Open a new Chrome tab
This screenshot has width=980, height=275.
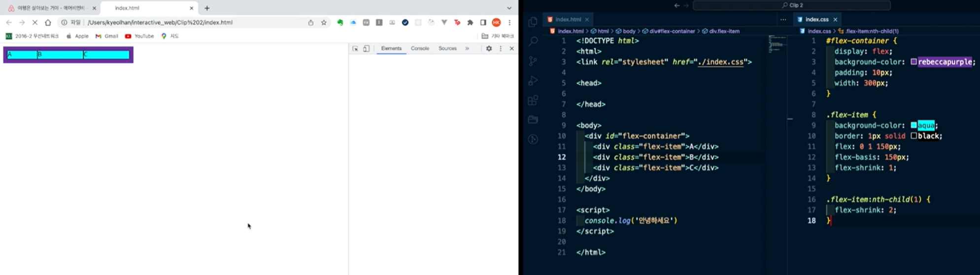pyautogui.click(x=207, y=8)
